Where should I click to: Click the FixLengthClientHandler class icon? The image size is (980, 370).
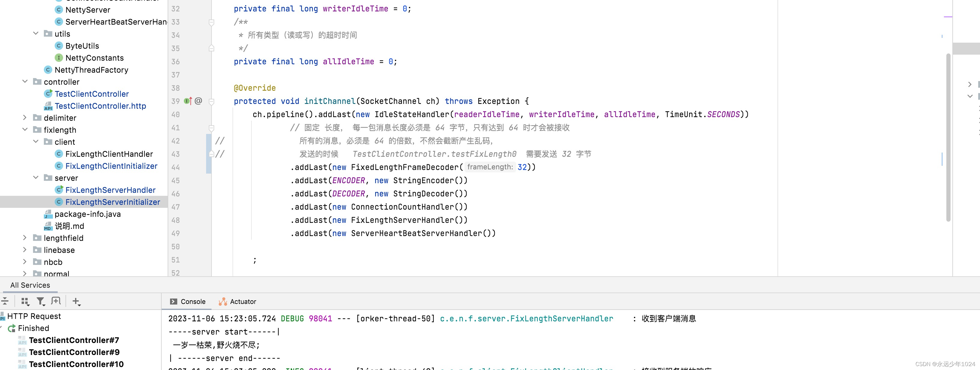(59, 154)
